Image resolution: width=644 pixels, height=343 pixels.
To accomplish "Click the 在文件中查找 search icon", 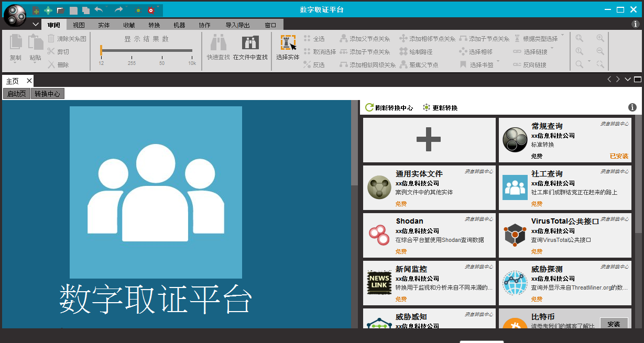I will point(249,42).
